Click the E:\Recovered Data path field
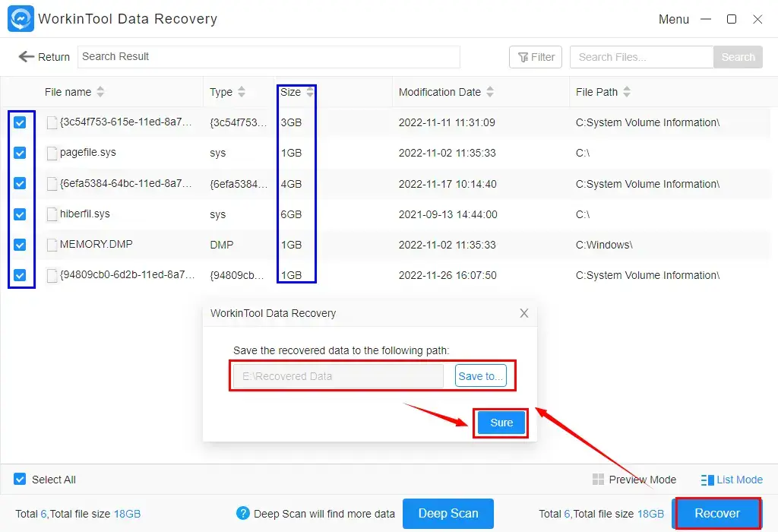This screenshot has height=532, width=778. [338, 376]
